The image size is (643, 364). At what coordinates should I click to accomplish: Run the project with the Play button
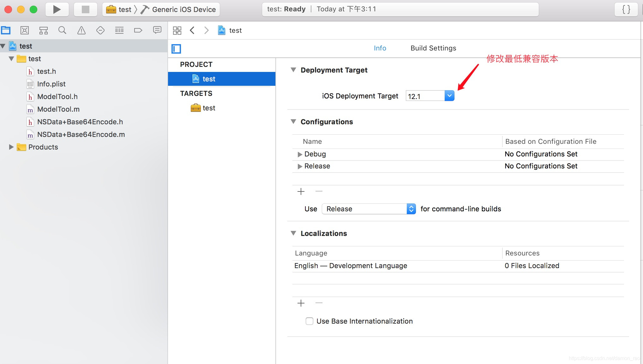pyautogui.click(x=57, y=9)
